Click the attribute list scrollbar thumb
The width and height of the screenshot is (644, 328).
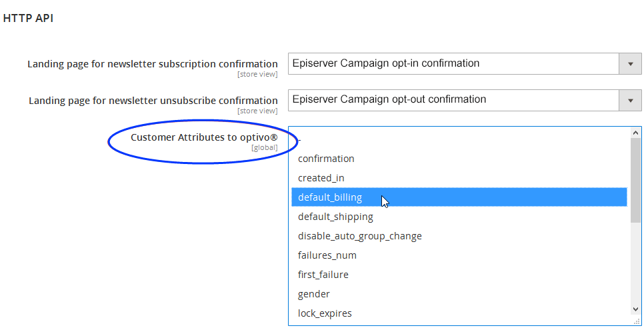(x=635, y=180)
